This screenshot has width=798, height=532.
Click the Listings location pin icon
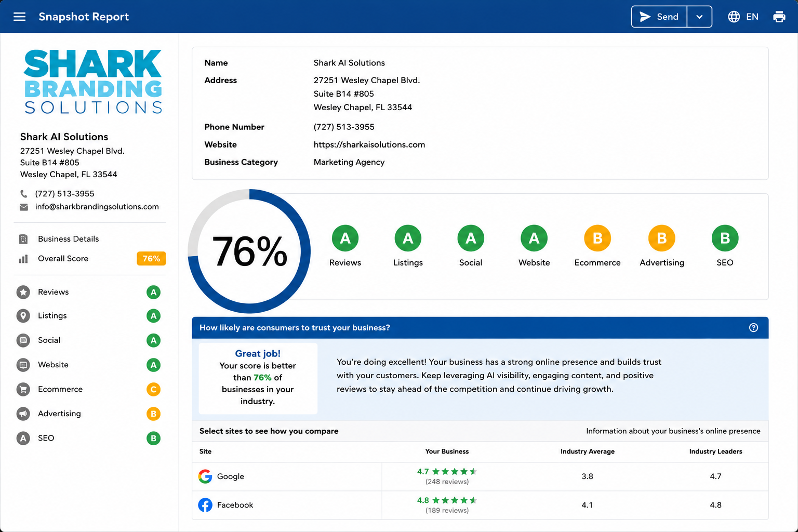pyautogui.click(x=23, y=316)
